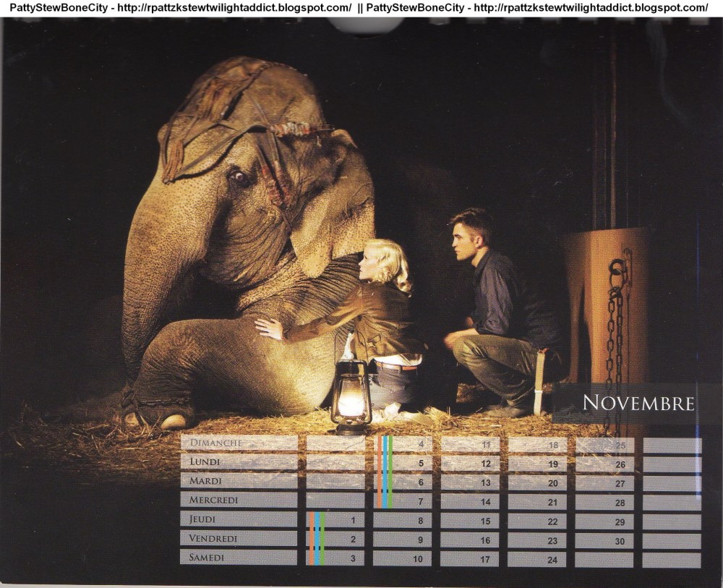Click the colored stripes beside date 4
The width and height of the screenshot is (723, 588).
coord(385,472)
